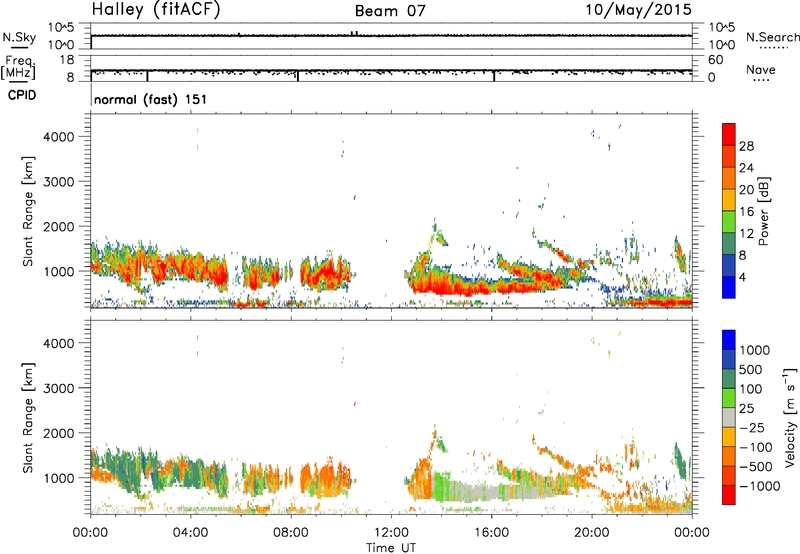Select the 'N.Sky' legend label
The image size is (800, 554).
click(19, 37)
